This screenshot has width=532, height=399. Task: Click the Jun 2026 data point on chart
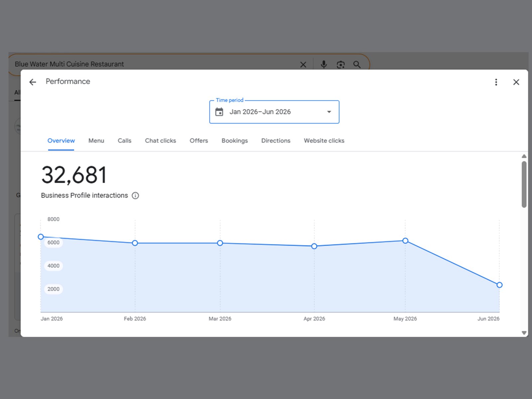(x=499, y=285)
